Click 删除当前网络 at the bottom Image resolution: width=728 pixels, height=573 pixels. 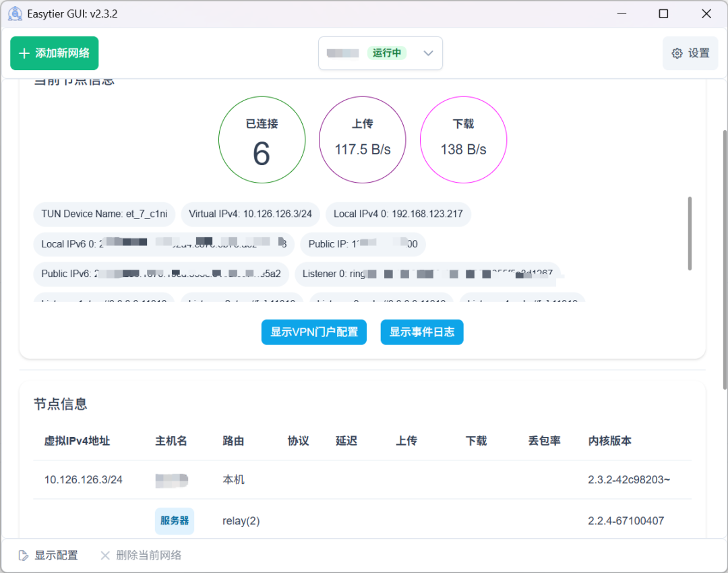point(141,555)
